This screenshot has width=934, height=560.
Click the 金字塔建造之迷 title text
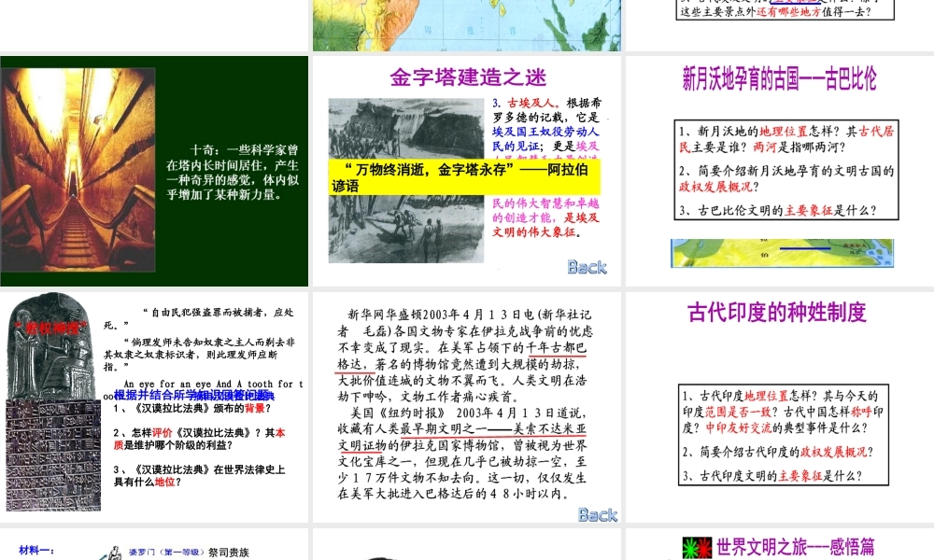click(468, 77)
